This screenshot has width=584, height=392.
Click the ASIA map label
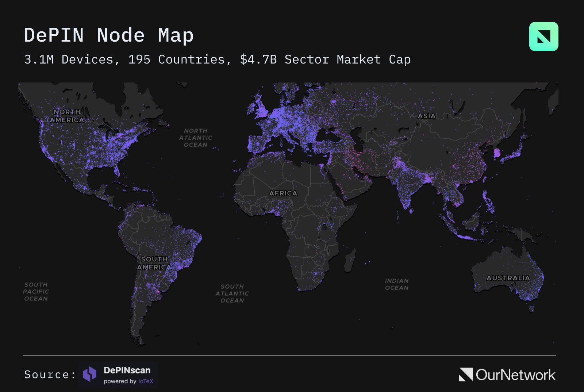coord(427,116)
